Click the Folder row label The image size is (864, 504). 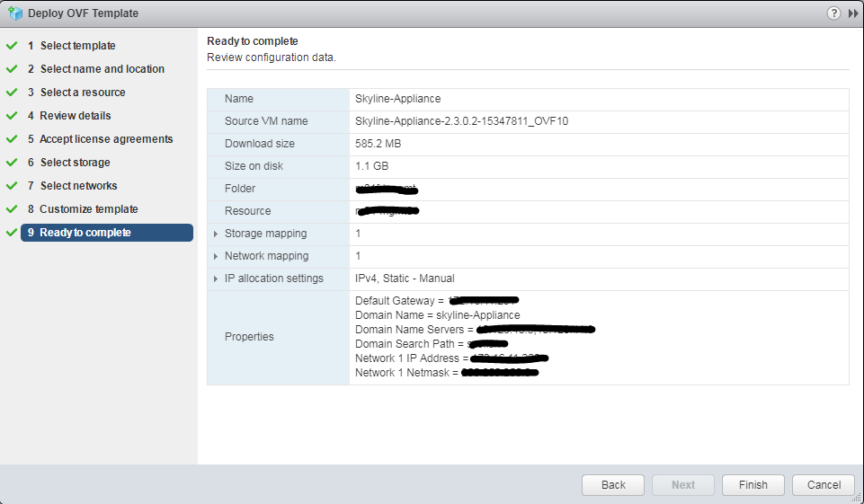(240, 189)
